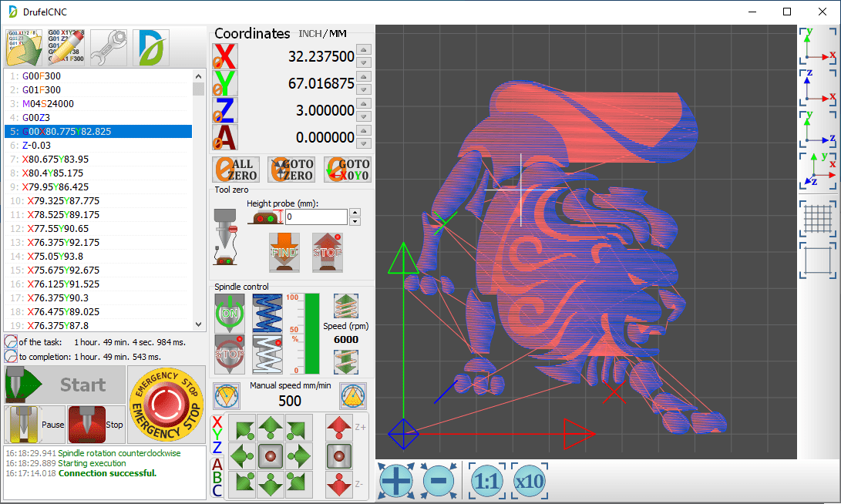Switch to the XZ plane view
This screenshot has height=504, width=841.
[x=817, y=87]
